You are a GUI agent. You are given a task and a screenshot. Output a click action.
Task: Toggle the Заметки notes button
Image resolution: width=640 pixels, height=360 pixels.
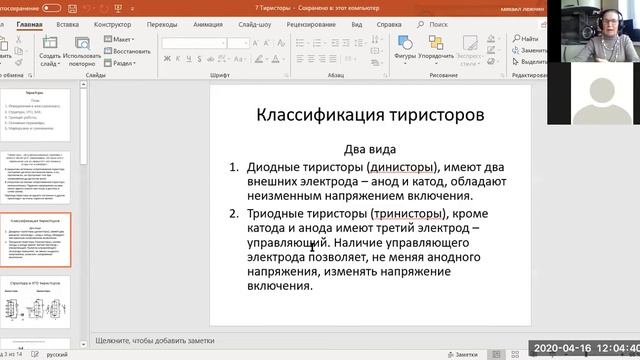(463, 355)
